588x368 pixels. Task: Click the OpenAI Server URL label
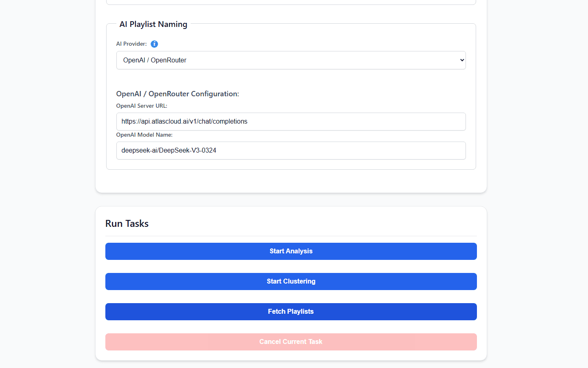142,106
